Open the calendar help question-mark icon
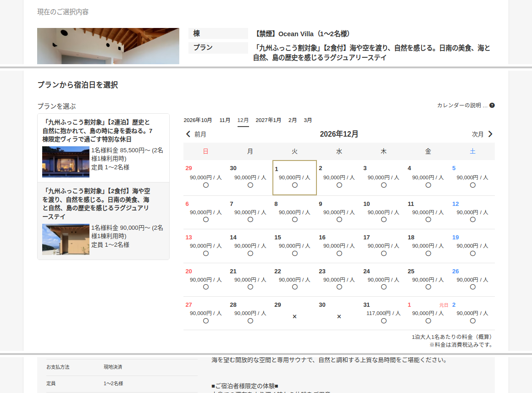Viewport: 532px width, 393px height. (492, 105)
